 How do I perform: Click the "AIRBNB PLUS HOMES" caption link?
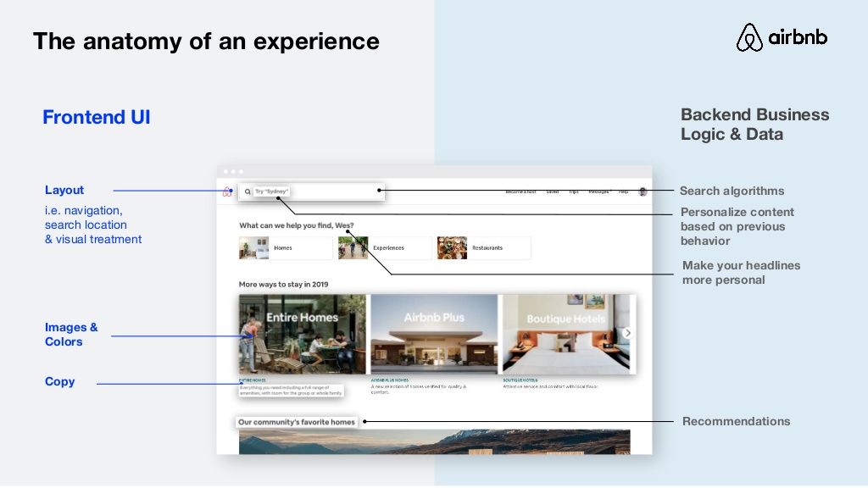(x=390, y=380)
